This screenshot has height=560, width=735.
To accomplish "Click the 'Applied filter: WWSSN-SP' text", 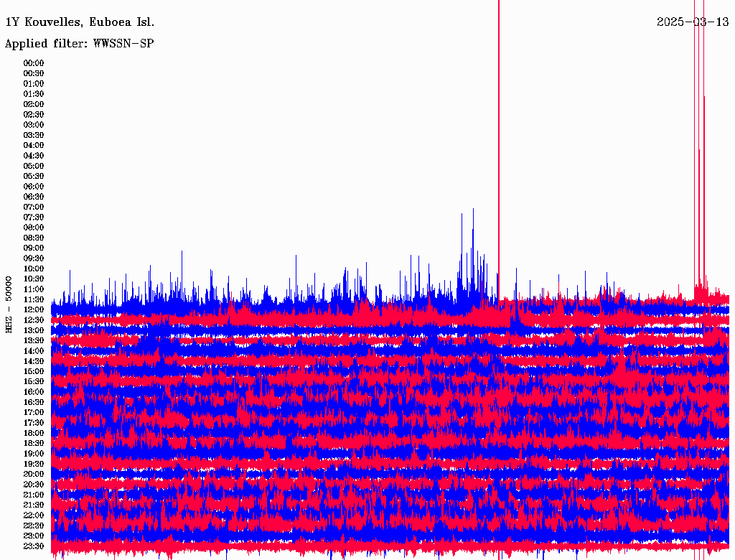I will point(79,44).
